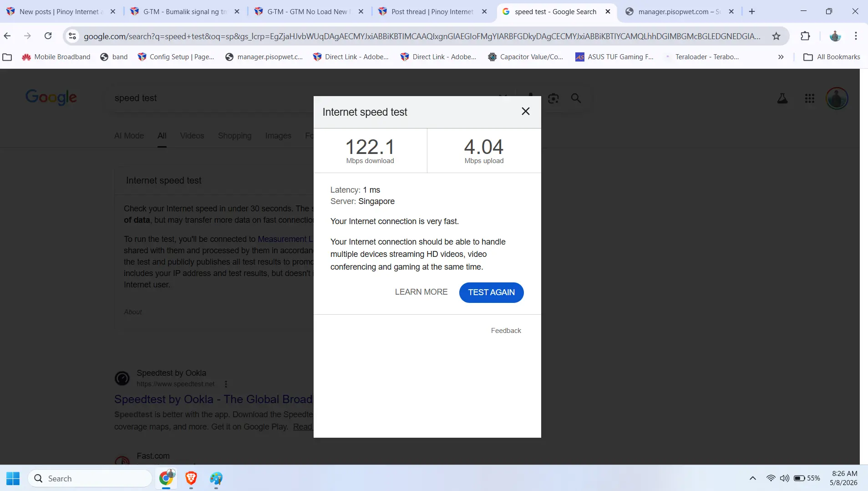868x491 pixels.
Task: Close the Internet speed test dialog
Action: click(525, 112)
